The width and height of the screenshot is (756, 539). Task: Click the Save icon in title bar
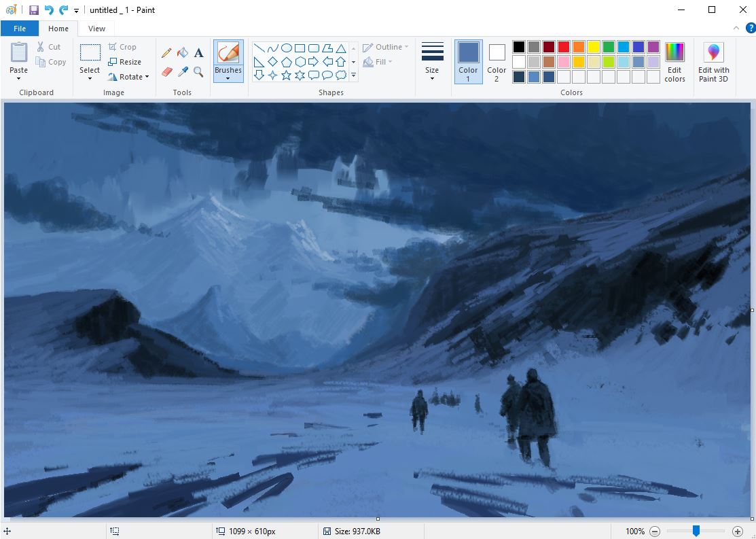[34, 10]
